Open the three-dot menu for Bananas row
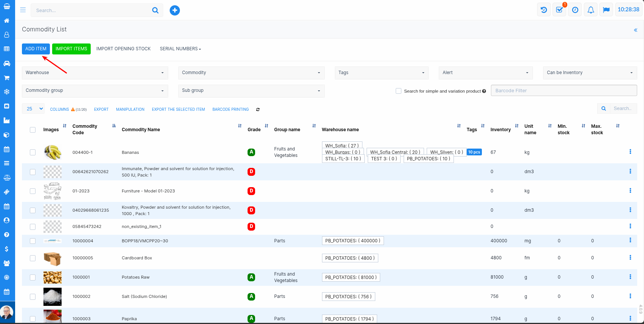 [630, 152]
